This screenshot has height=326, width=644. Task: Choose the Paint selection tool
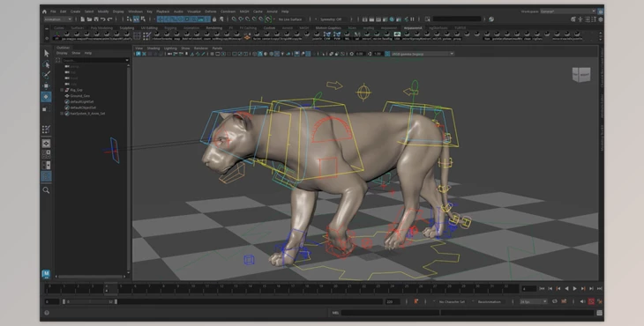pyautogui.click(x=46, y=75)
